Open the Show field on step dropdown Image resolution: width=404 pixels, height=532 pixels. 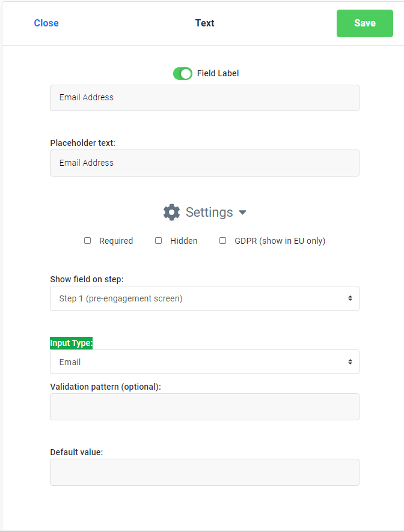(204, 298)
